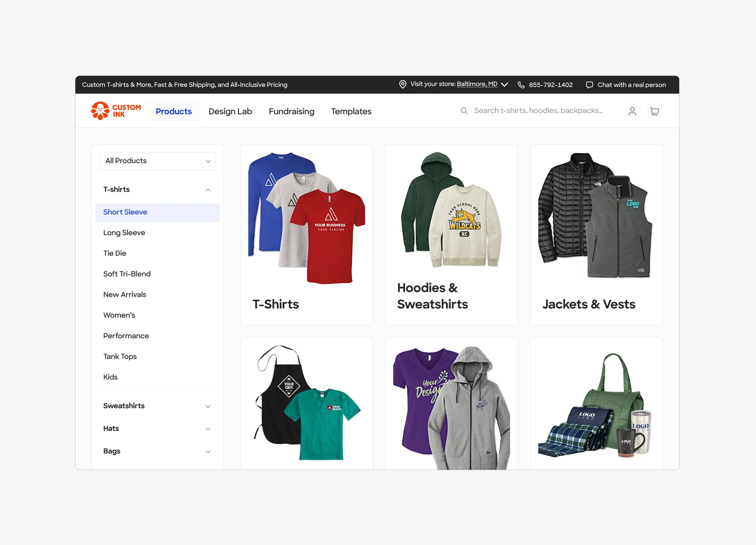Viewport: 756px width, 545px height.
Task: Open the Products menu
Action: [174, 111]
